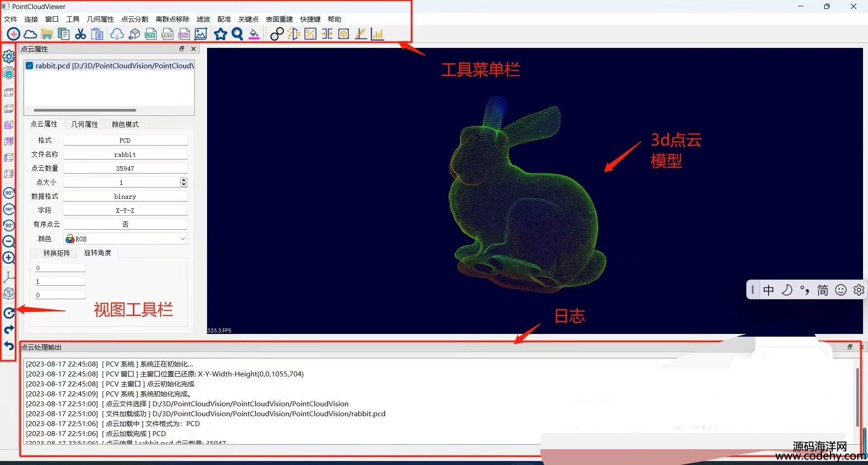Viewport: 868px width, 465px height.
Task: Click the paste clipboard toolbar icon
Action: tap(97, 34)
